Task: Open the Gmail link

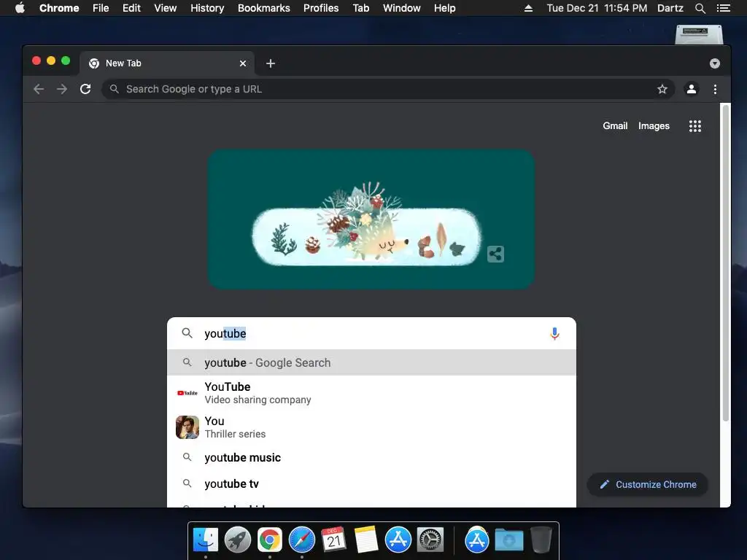Action: [x=615, y=125]
